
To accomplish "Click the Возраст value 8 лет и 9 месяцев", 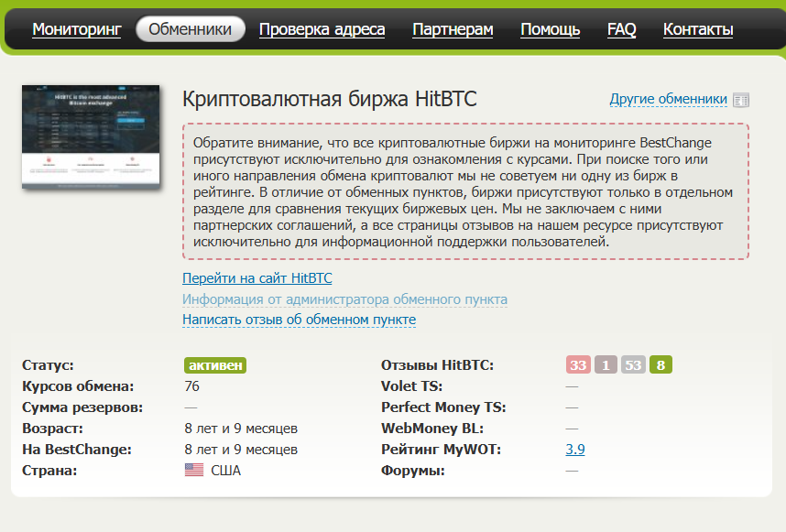I will pyautogui.click(x=241, y=429).
